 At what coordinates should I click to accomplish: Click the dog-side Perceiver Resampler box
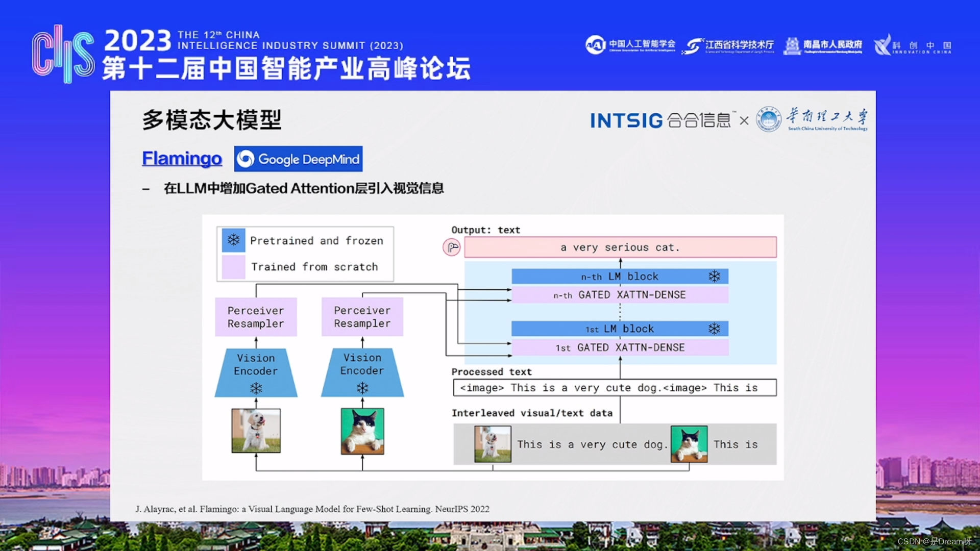[x=256, y=317]
